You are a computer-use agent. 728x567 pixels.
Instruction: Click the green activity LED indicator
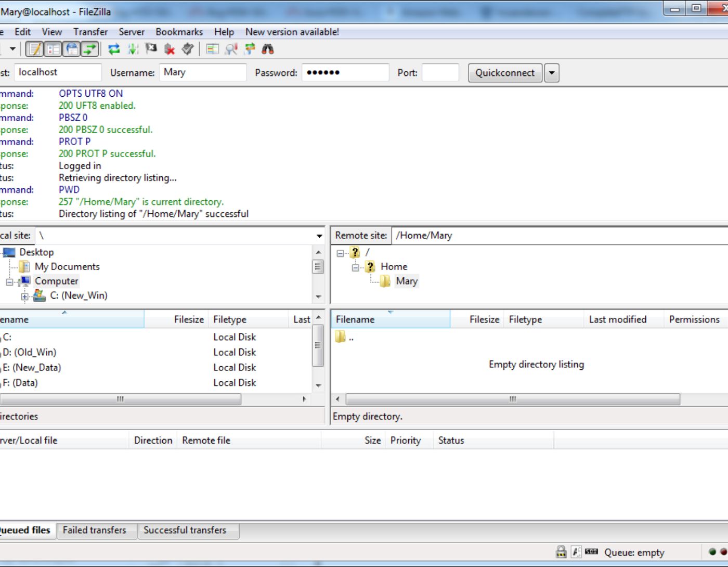(x=712, y=552)
